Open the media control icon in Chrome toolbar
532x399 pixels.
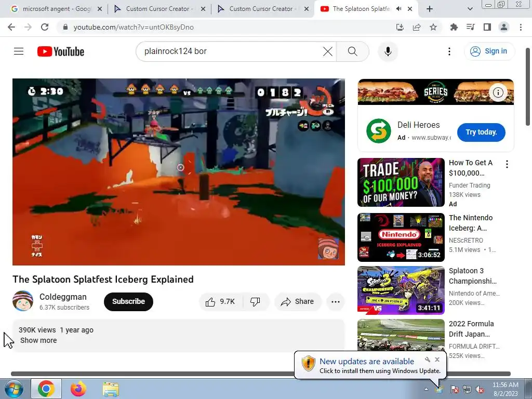(470, 27)
